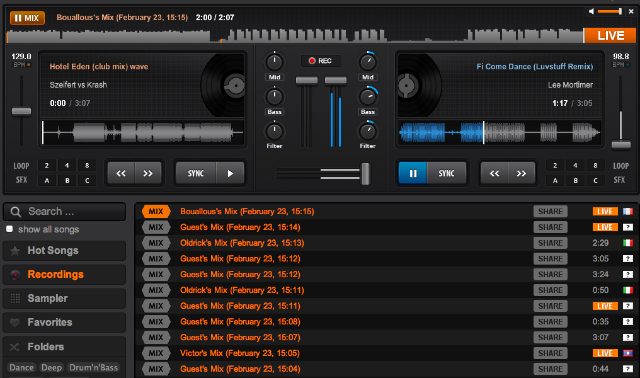640x378 pixels.
Task: Open Victor's Mix (February 23, 15:05)
Action: coord(240,353)
